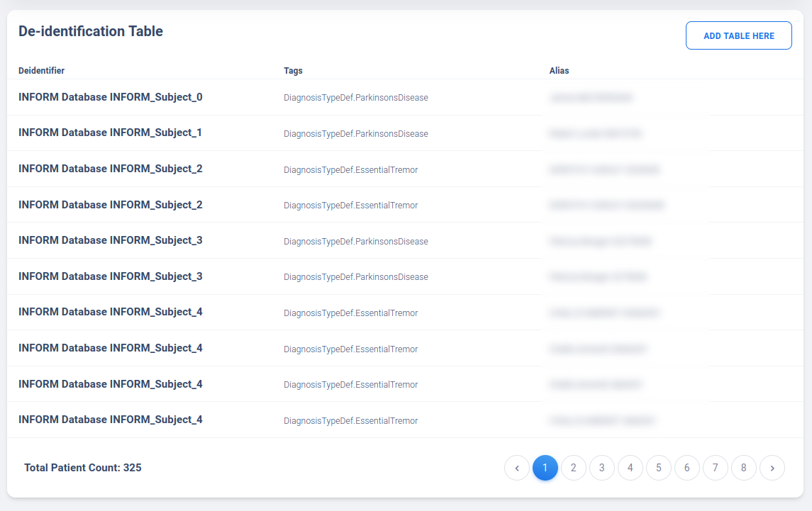The image size is (812, 511).
Task: Open page 2 of the table
Action: coord(573,468)
